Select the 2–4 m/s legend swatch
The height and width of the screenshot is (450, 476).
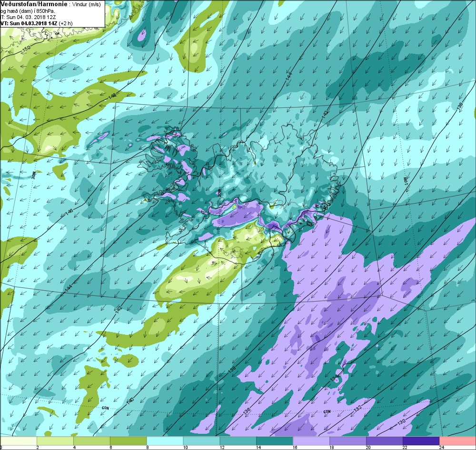(x=55, y=440)
